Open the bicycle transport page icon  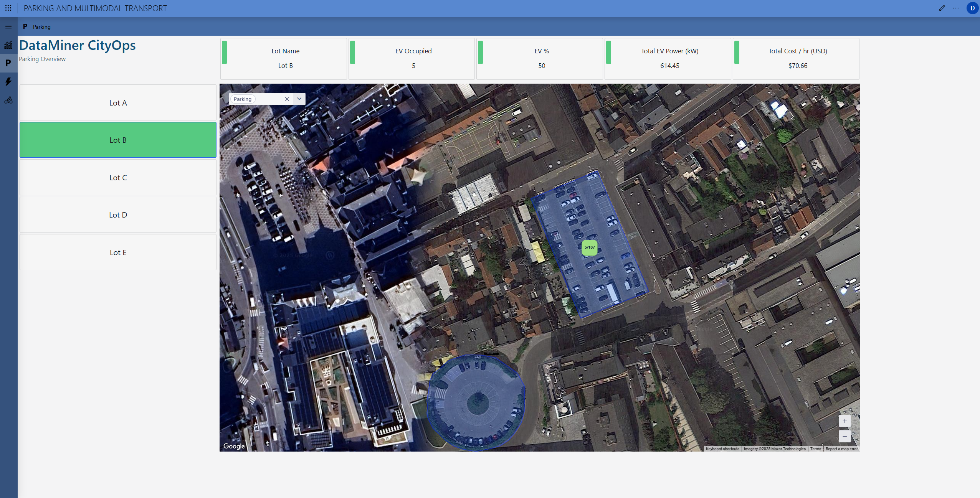pos(8,100)
